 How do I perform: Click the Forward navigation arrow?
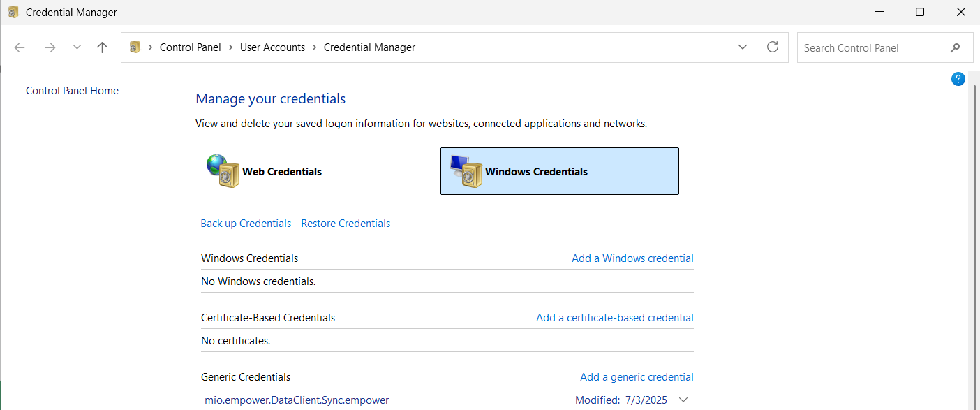(50, 47)
